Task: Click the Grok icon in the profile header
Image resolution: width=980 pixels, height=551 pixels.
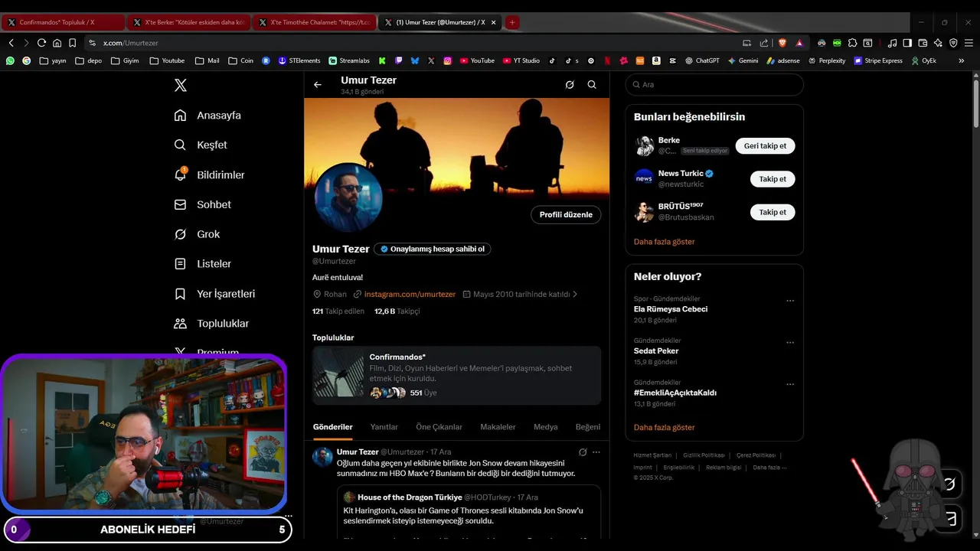Action: (570, 85)
